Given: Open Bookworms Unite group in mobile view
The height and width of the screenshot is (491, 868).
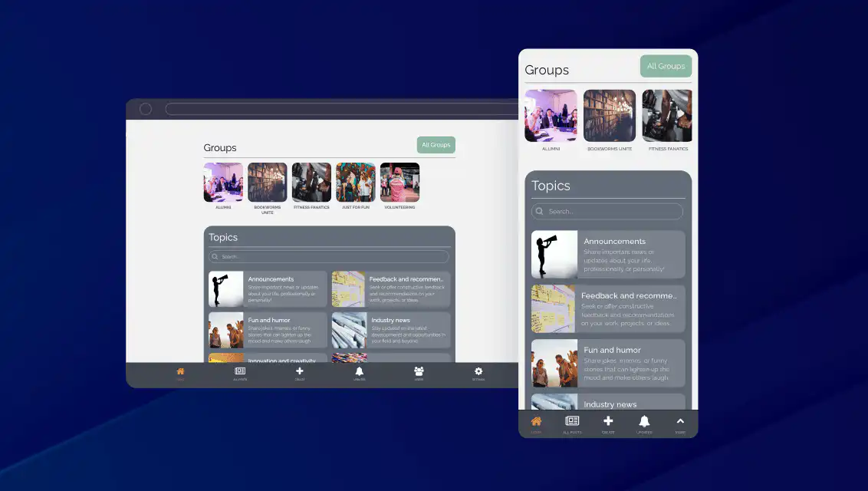Looking at the screenshot, I should [x=610, y=116].
